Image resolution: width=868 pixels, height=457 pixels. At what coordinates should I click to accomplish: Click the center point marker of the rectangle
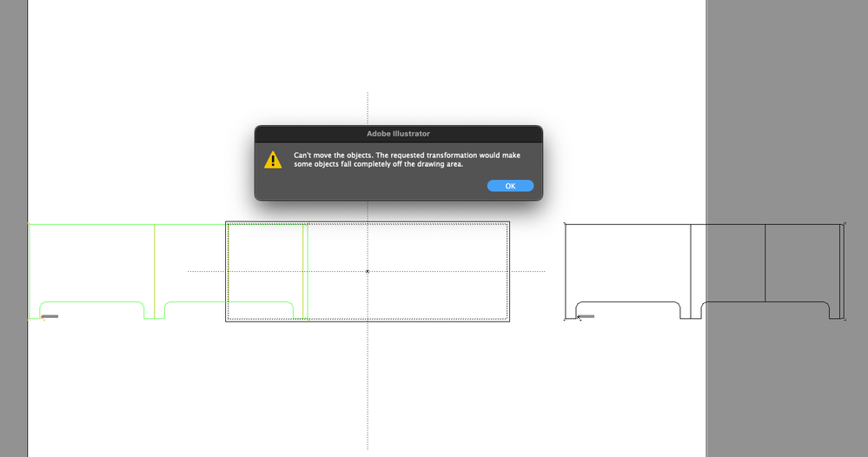pyautogui.click(x=368, y=272)
